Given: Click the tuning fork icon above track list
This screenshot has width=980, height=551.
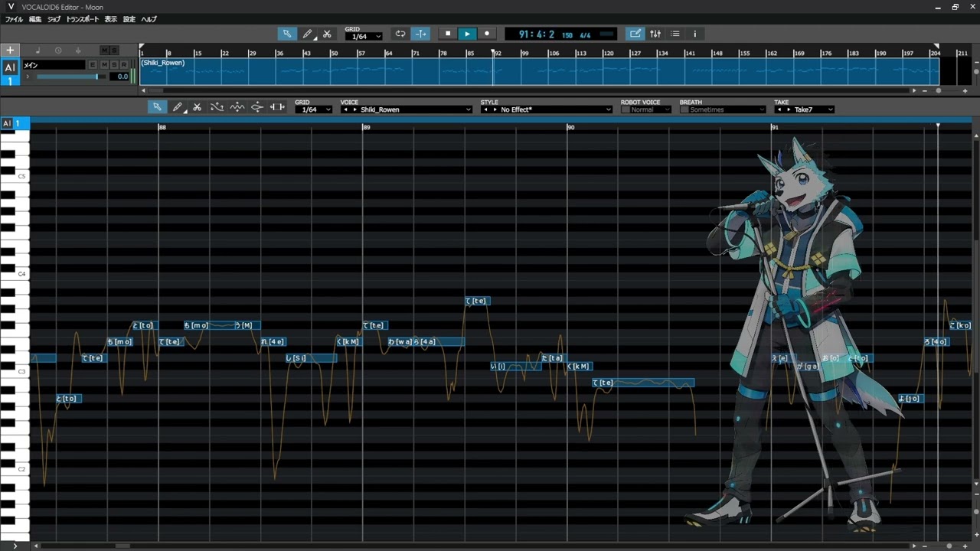Looking at the screenshot, I should pos(78,51).
